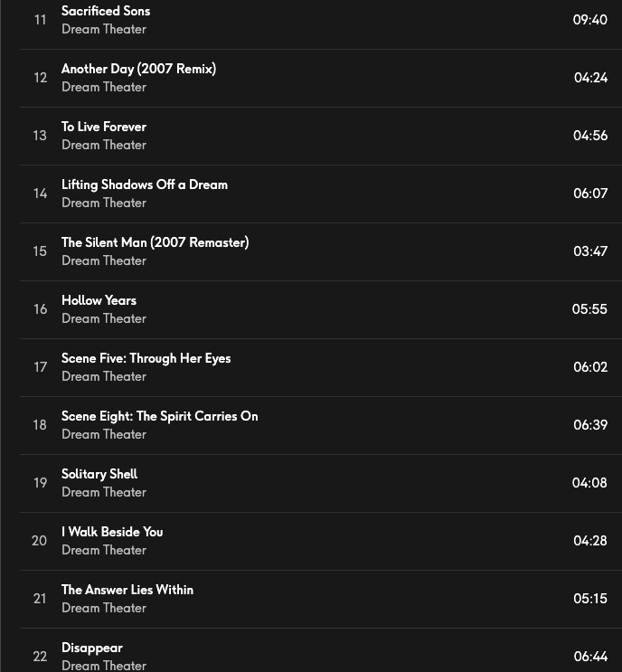Image resolution: width=622 pixels, height=672 pixels.
Task: Select track number 20 in the list
Action: 39,541
